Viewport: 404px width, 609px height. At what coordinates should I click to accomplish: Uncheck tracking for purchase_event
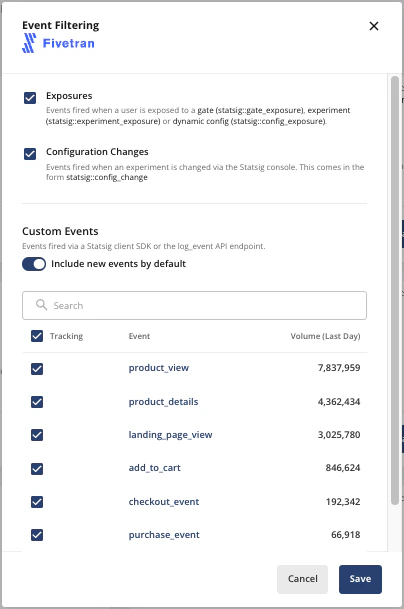point(37,535)
